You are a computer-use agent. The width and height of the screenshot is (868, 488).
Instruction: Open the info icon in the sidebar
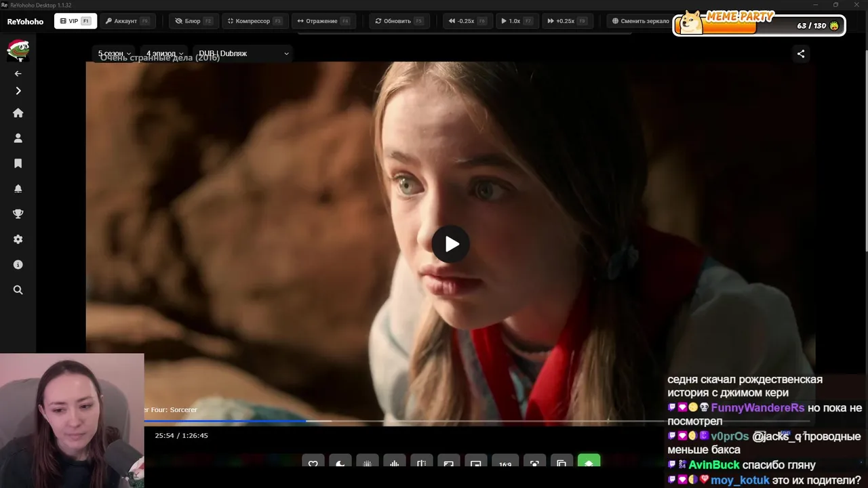18,265
